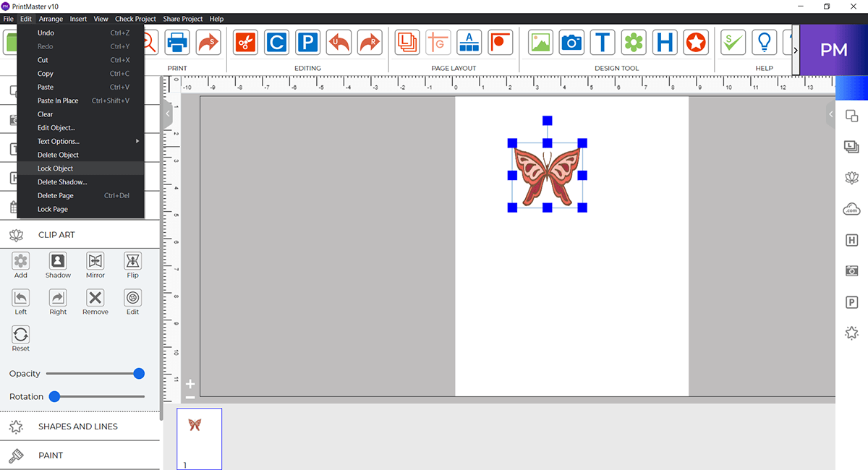Screen dimensions: 868x470
Task: Remove the clip art with the X icon
Action: coord(95,302)
